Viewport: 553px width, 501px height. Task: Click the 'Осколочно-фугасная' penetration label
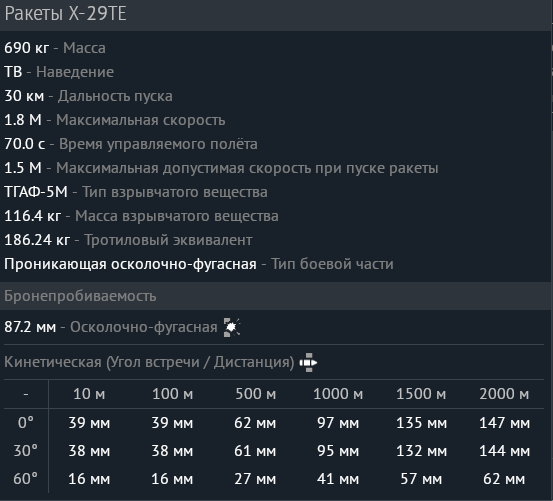144,327
